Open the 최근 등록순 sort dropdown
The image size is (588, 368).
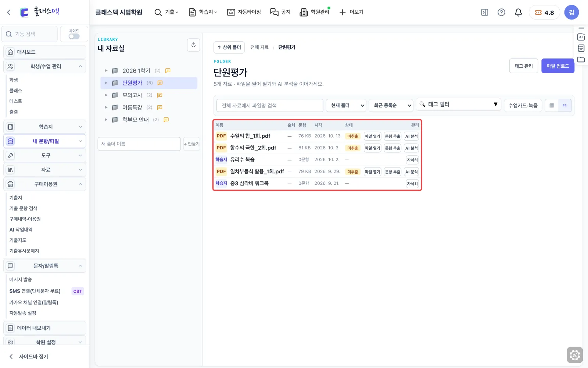click(x=391, y=106)
